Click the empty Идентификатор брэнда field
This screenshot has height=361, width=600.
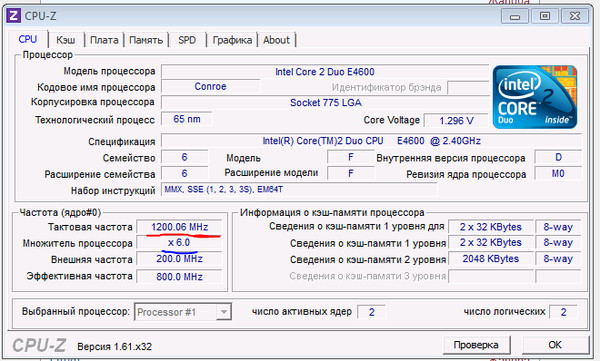coord(468,87)
